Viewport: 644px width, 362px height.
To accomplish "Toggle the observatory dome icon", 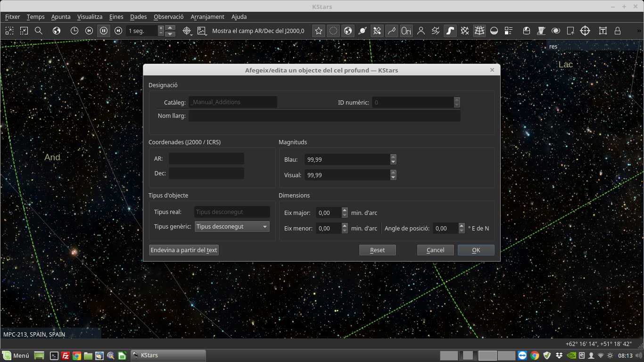I will tap(527, 31).
